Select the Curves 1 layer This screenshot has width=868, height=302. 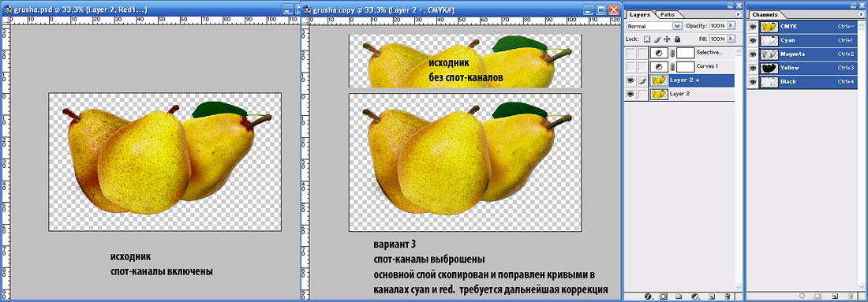pyautogui.click(x=679, y=66)
